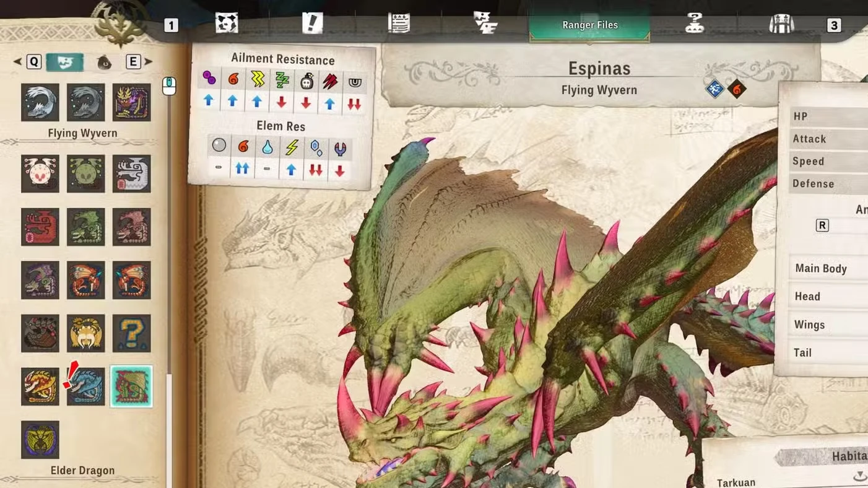The width and height of the screenshot is (868, 488).
Task: Click the skull bomb blast ailment icon
Action: click(x=306, y=81)
